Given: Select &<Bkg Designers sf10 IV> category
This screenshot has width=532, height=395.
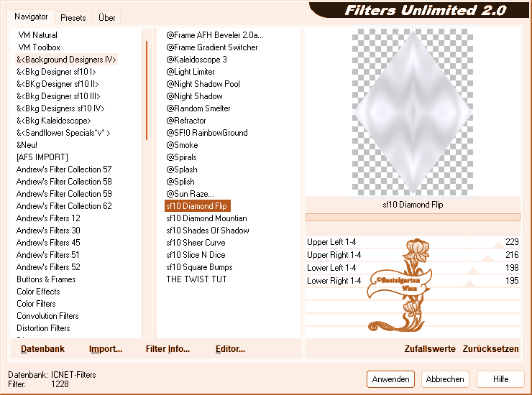Looking at the screenshot, I should [60, 108].
